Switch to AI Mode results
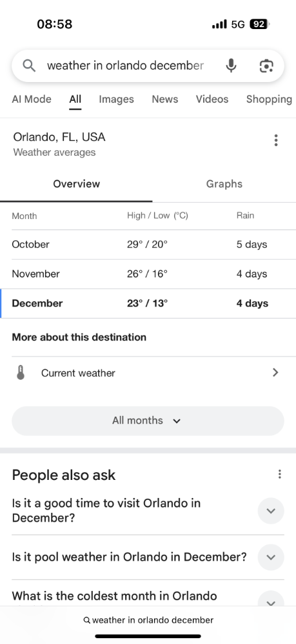 [32, 99]
